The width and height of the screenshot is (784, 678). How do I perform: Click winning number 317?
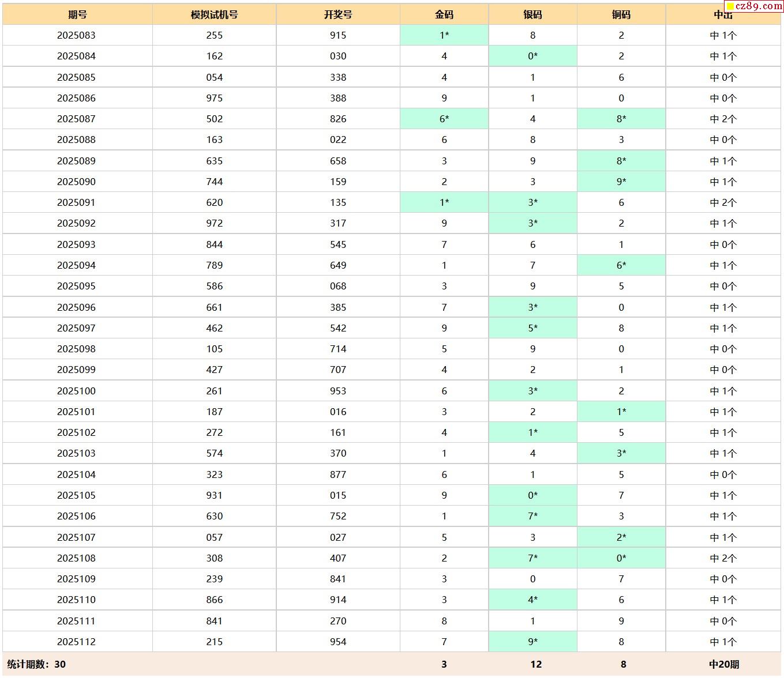[338, 223]
